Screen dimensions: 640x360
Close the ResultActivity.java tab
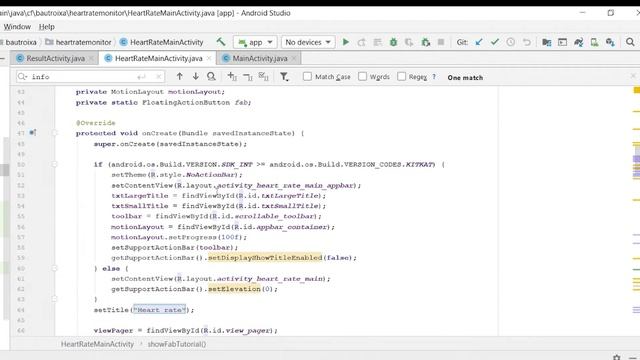pyautogui.click(x=91, y=59)
